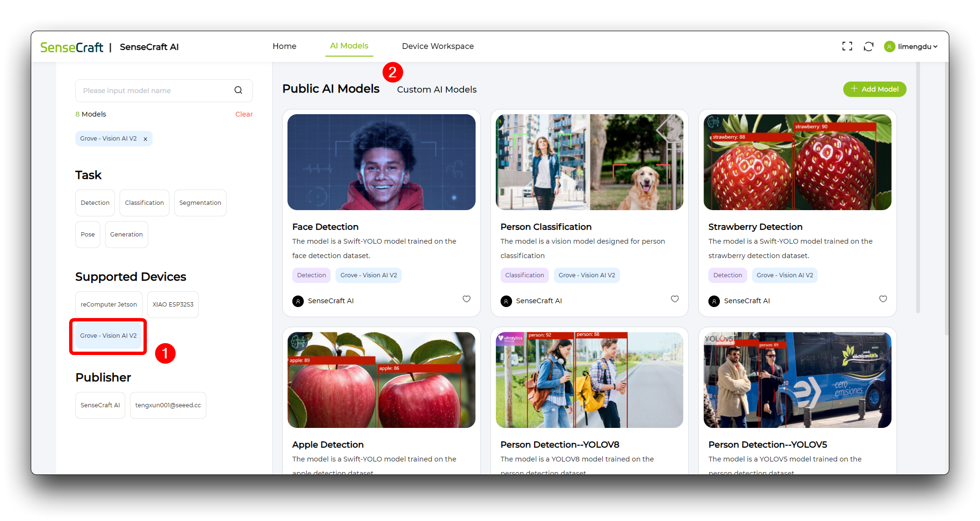This screenshot has height=521, width=980.
Task: Click the SenseCraft logo
Action: pos(72,47)
